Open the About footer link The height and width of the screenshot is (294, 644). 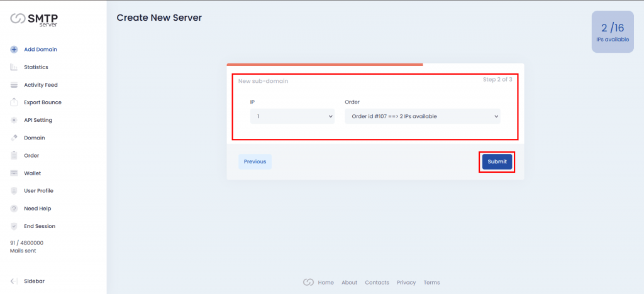[350, 283]
